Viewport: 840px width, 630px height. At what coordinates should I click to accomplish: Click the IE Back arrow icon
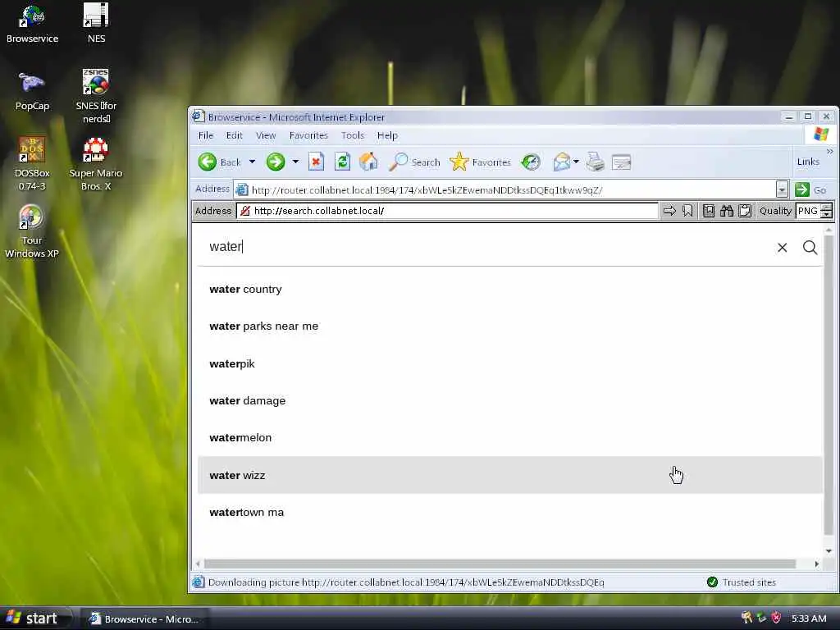[x=208, y=162]
